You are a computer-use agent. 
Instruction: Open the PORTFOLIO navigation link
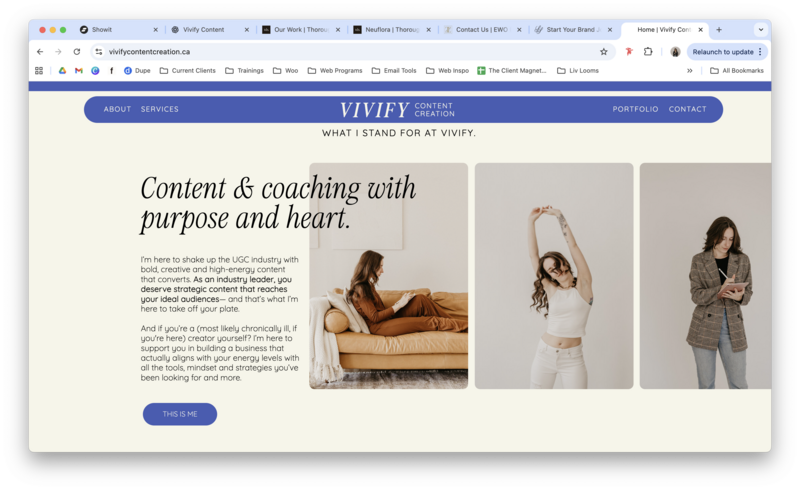[635, 109]
